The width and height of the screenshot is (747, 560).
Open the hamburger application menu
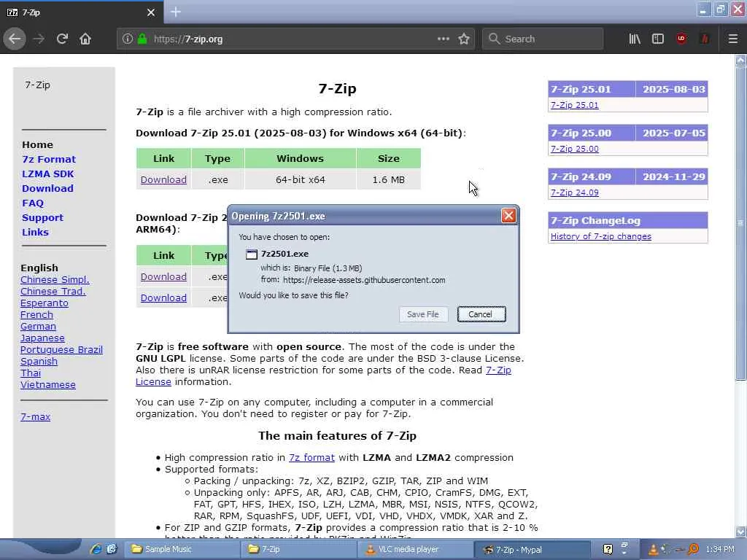[732, 39]
